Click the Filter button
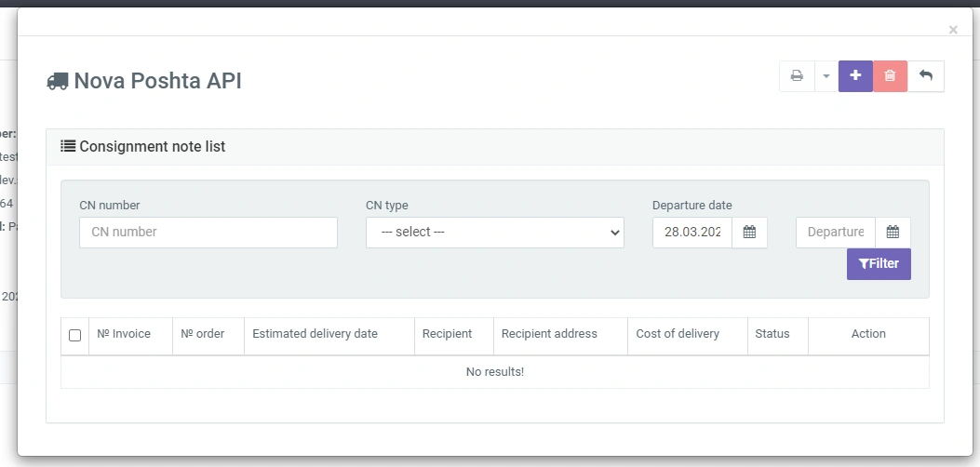 point(879,264)
